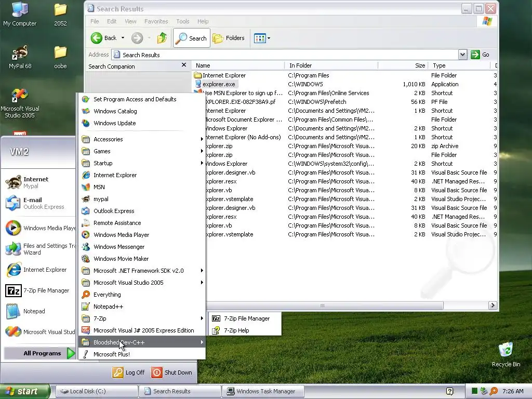Open Remote Assistance
This screenshot has width=532, height=399.
[142, 222]
